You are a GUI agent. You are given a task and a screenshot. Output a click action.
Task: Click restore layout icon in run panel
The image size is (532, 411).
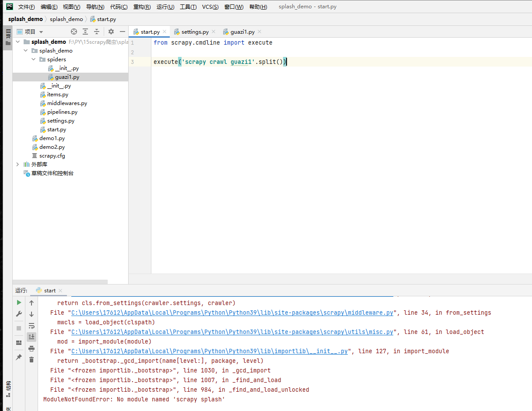(x=19, y=343)
